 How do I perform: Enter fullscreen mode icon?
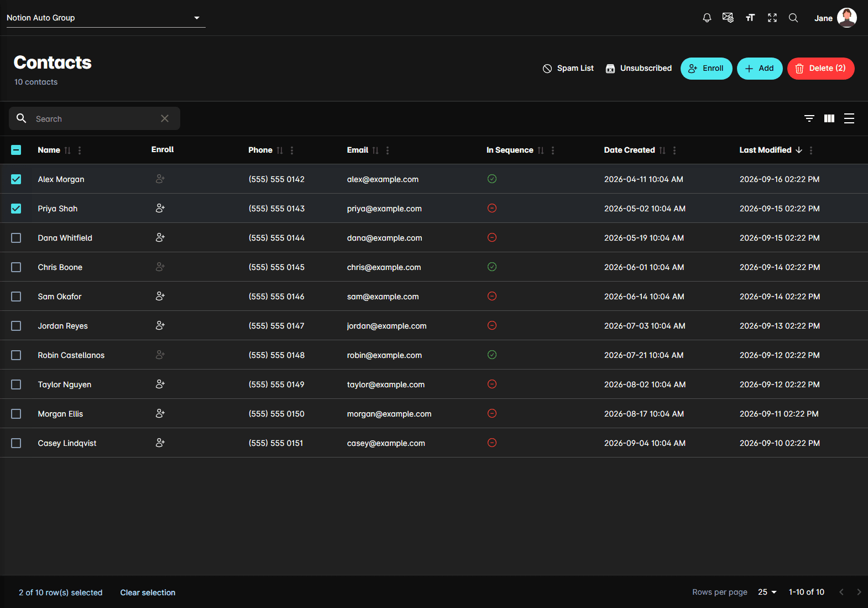[772, 18]
